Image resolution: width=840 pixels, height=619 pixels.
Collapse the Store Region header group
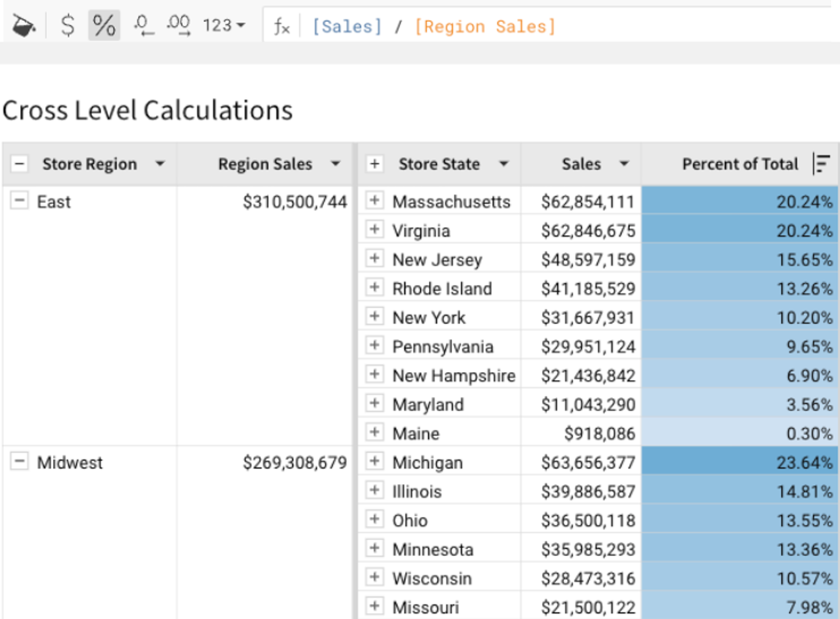click(x=19, y=164)
